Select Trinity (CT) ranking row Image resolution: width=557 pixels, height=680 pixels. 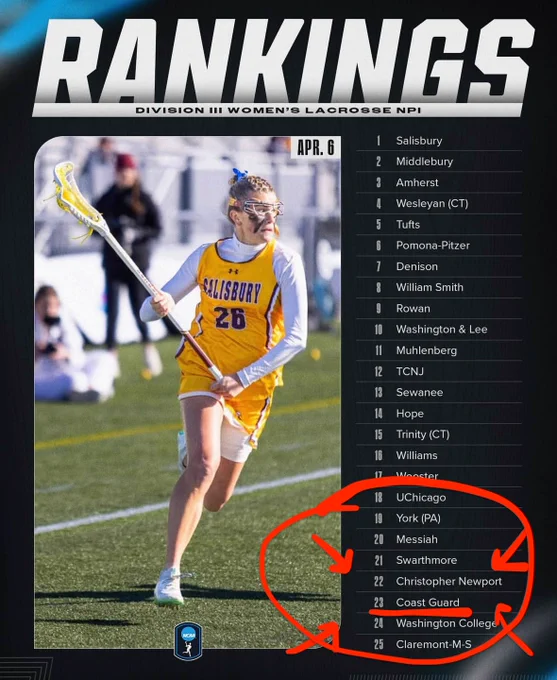tap(439, 435)
